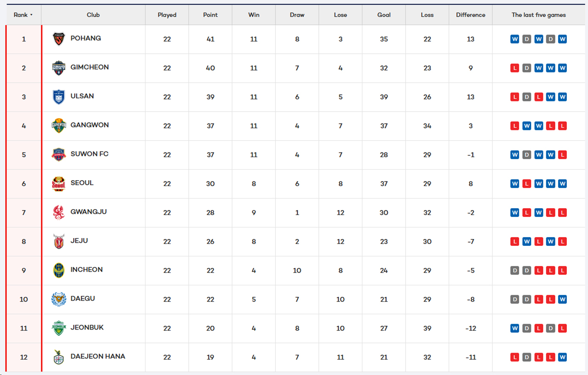This screenshot has width=588, height=375.
Task: Click Gimcheon's first loss badge in last five
Action: [x=514, y=68]
